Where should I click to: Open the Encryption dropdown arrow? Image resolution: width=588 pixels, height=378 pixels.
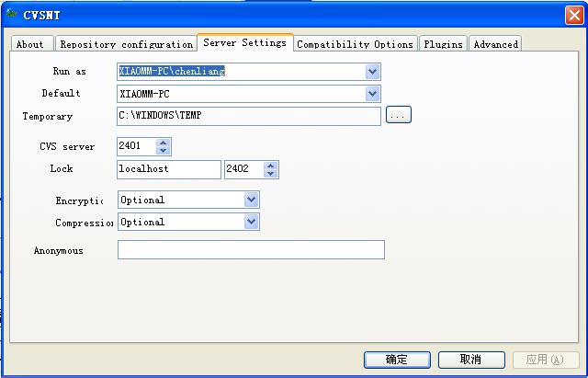click(x=251, y=200)
